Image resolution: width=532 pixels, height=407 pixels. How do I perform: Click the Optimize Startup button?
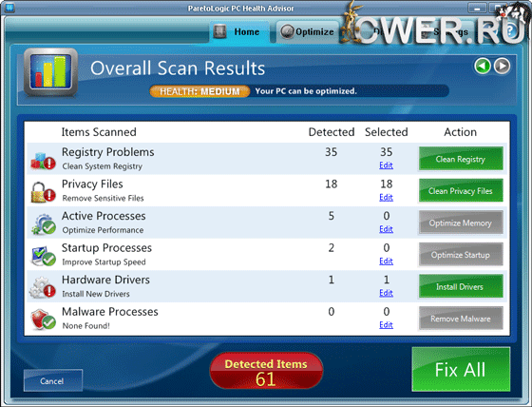click(x=461, y=255)
